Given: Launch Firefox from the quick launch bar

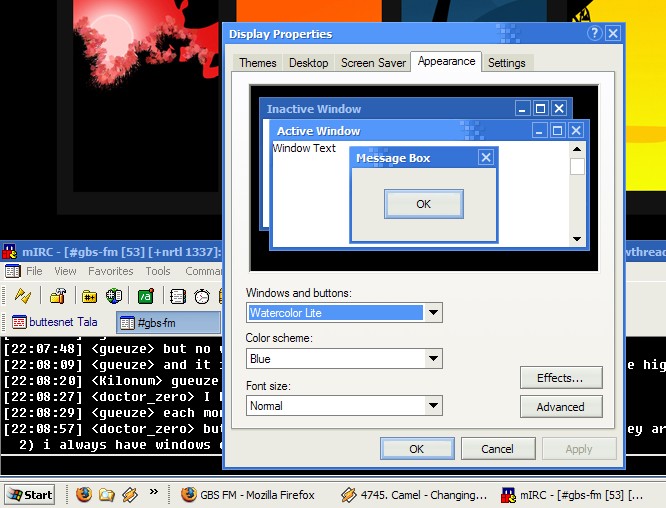Looking at the screenshot, I should [84, 494].
